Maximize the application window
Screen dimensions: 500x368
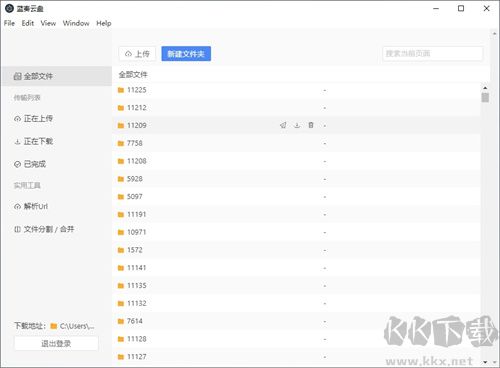tap(461, 8)
